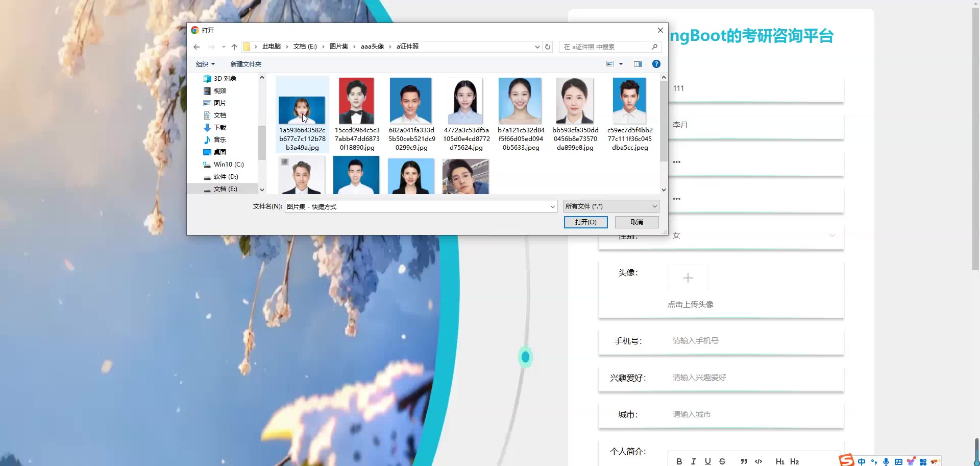Select 3D 对象 in the folder tree
980x466 pixels.
point(225,79)
